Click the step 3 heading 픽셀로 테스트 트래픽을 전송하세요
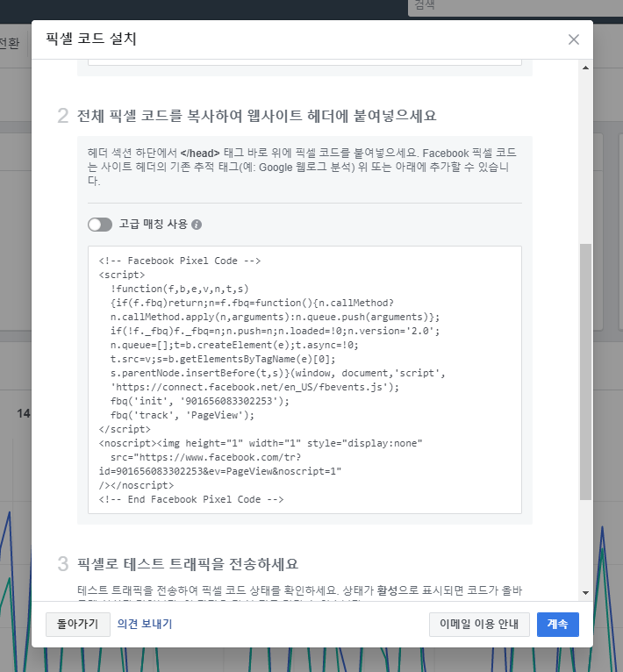 [188, 563]
